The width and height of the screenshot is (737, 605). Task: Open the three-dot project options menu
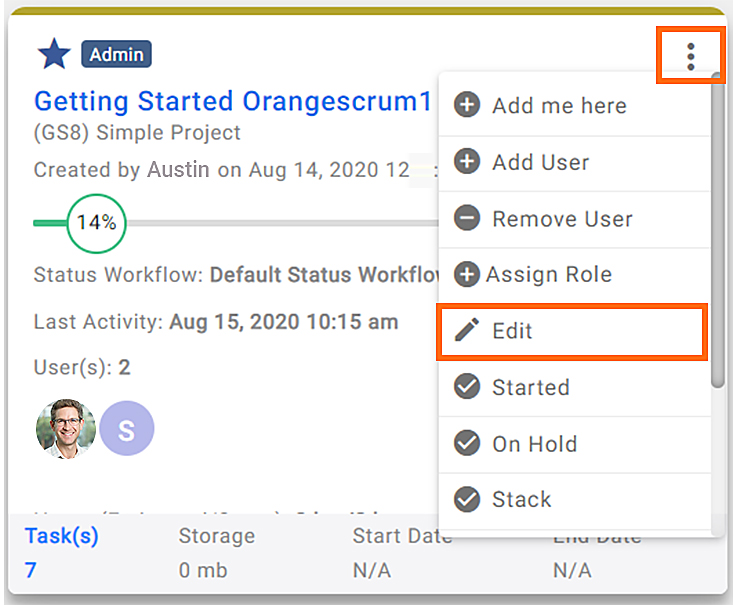point(690,57)
